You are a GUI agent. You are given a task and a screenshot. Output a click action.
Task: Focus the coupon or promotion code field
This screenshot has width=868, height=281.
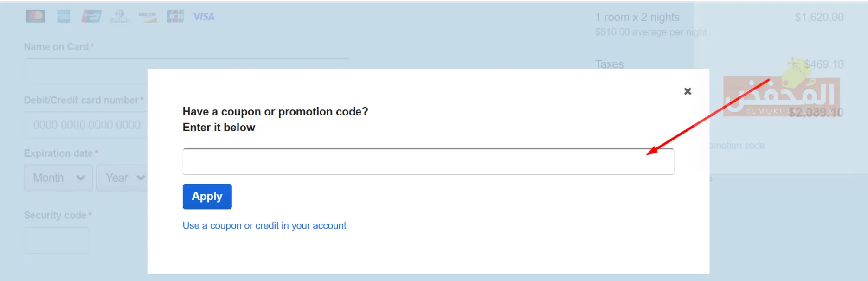pos(428,162)
